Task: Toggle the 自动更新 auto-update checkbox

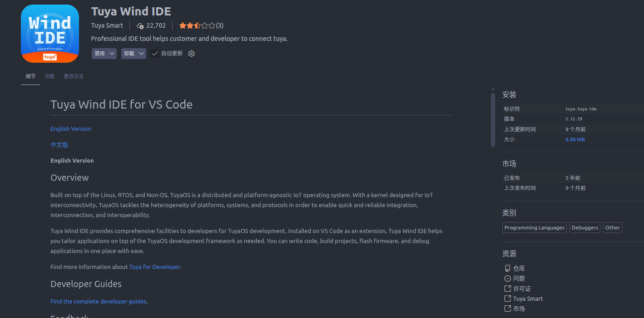Action: (x=155, y=54)
